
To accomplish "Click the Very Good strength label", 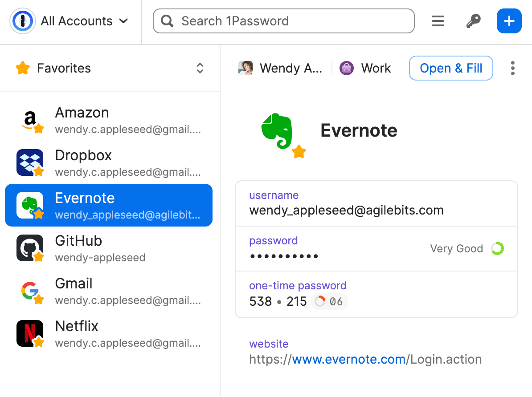I will [456, 248].
